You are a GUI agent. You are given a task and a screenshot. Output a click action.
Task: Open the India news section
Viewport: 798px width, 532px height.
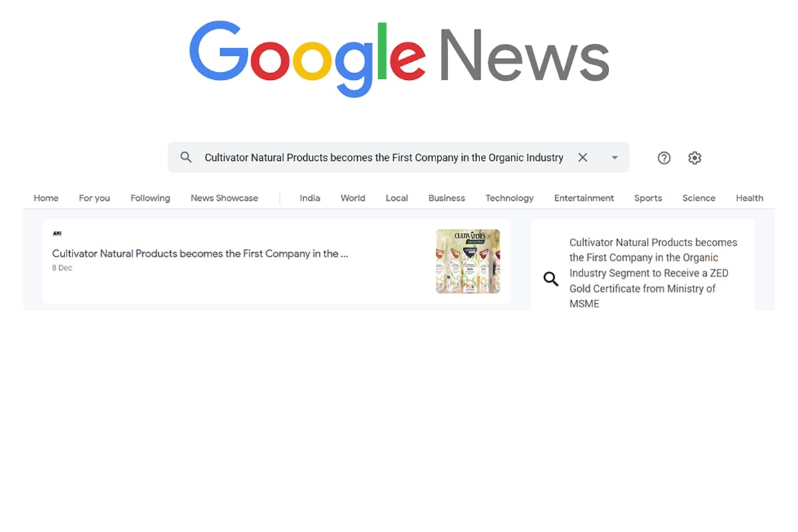(x=310, y=198)
